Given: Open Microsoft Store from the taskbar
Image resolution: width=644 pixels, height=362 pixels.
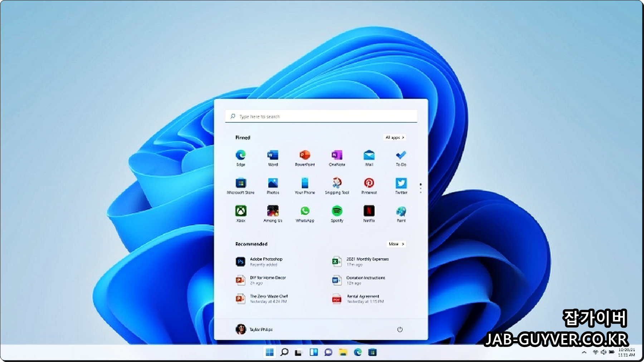Looking at the screenshot, I should [372, 352].
